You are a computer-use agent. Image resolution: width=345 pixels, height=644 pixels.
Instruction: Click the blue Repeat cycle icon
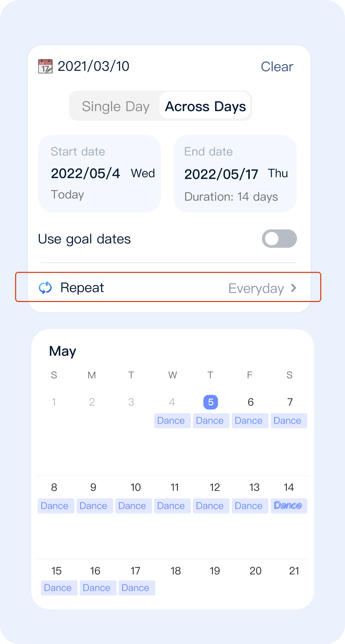tap(45, 288)
